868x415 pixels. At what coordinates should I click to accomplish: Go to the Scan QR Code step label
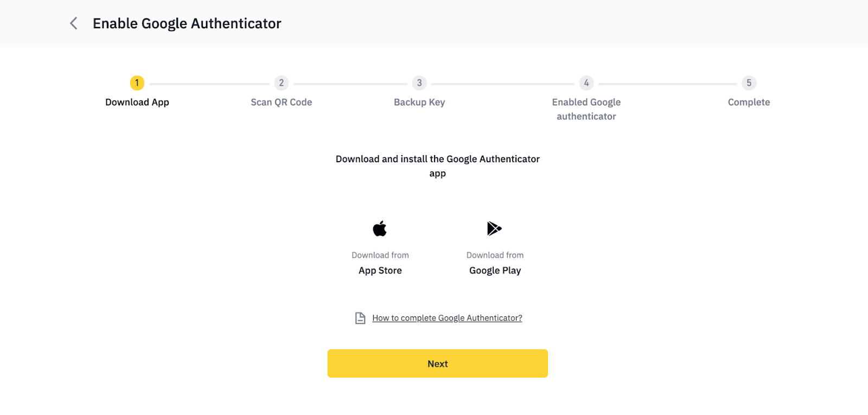click(281, 102)
